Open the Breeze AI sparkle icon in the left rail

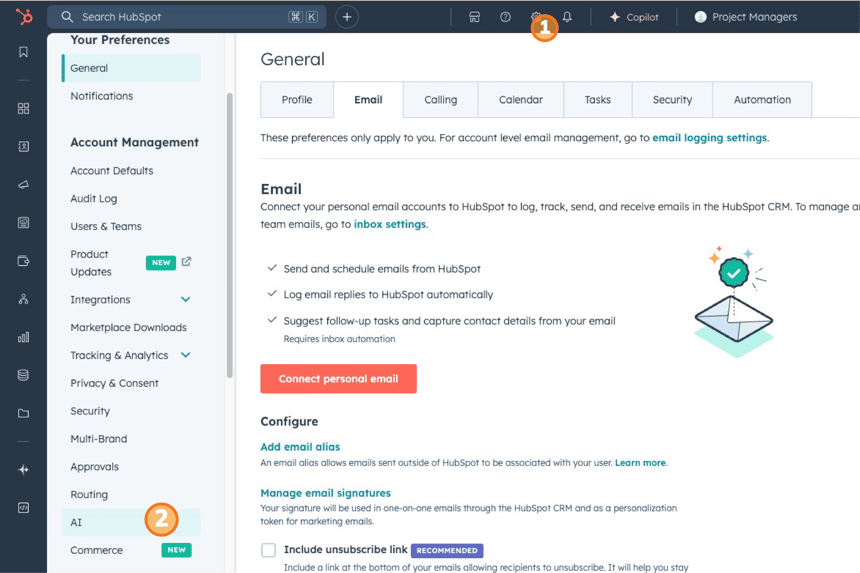(23, 469)
